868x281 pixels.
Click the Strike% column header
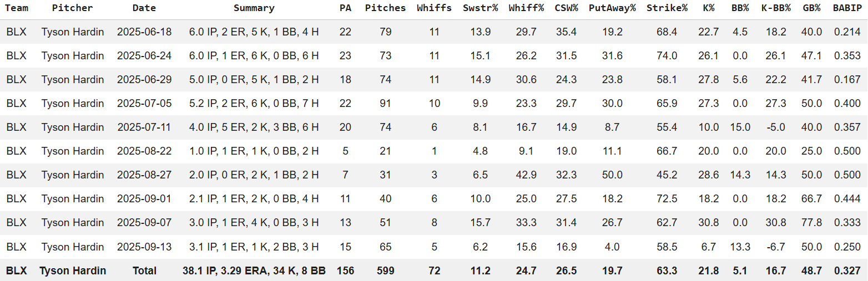coord(667,8)
